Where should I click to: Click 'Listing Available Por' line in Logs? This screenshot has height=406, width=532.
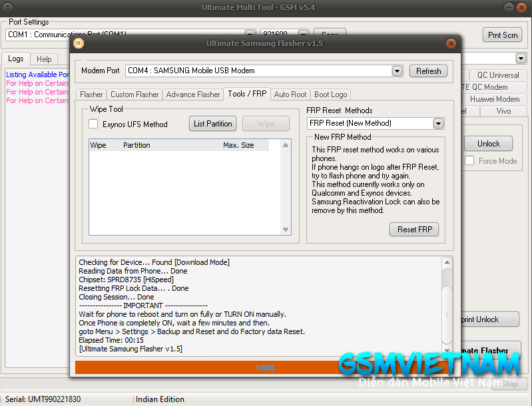(x=38, y=75)
